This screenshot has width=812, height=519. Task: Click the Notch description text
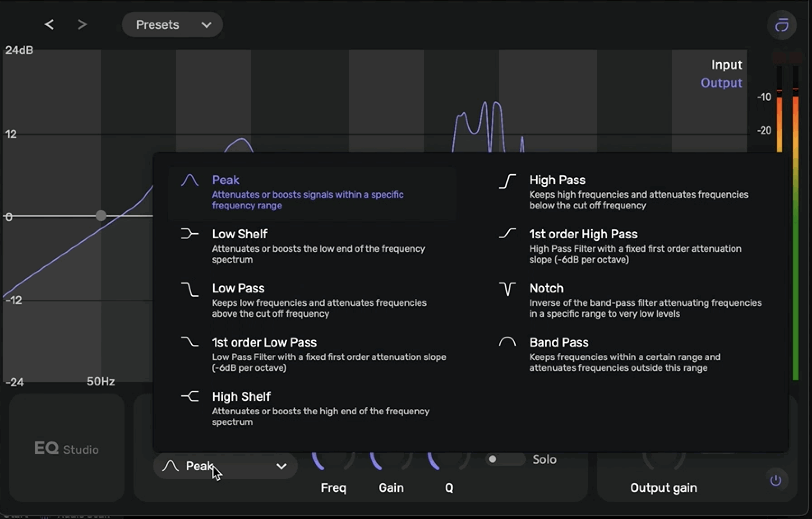point(646,308)
